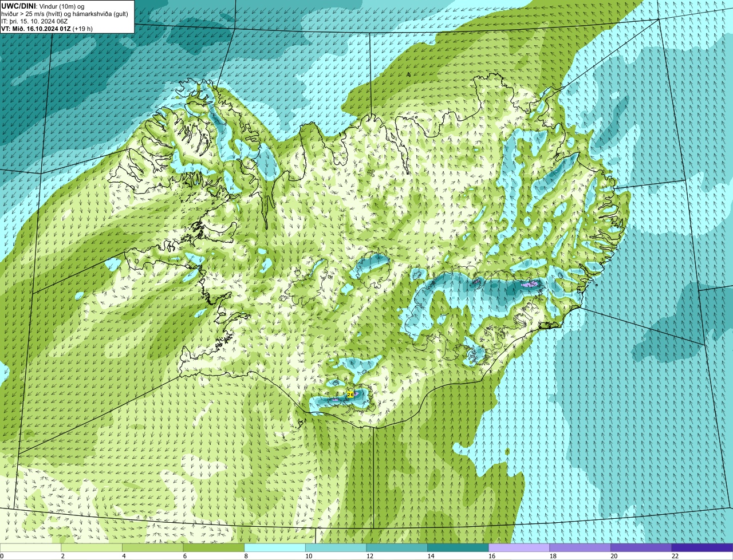Select the violet 20–22 m/s swatch
The width and height of the screenshot is (733, 560).
coord(641,547)
